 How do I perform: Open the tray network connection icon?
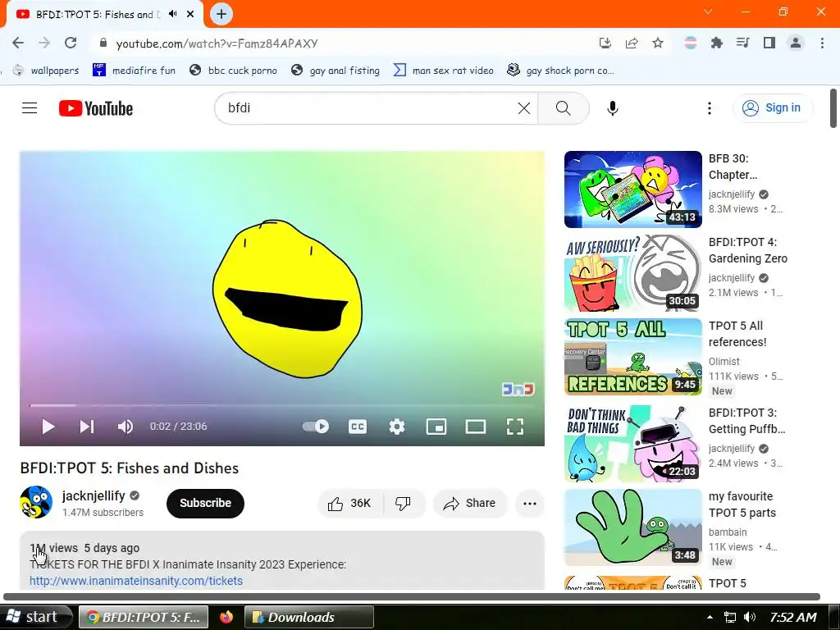tap(729, 617)
